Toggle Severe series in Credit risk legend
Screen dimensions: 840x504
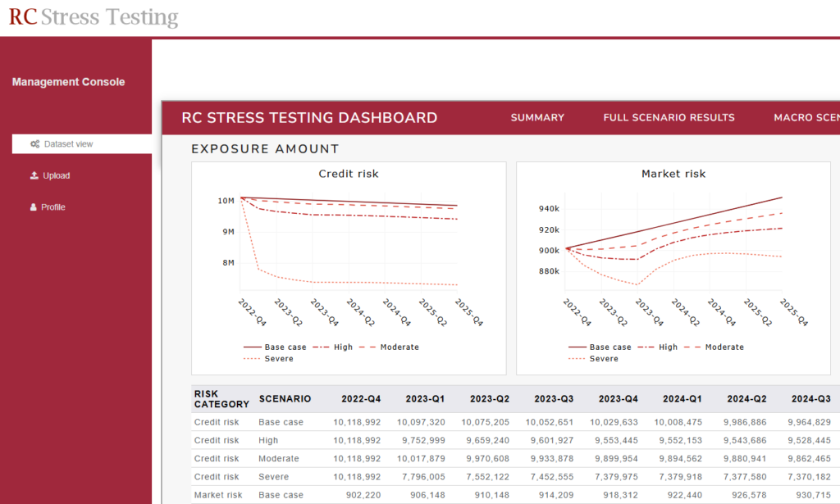coord(268,359)
